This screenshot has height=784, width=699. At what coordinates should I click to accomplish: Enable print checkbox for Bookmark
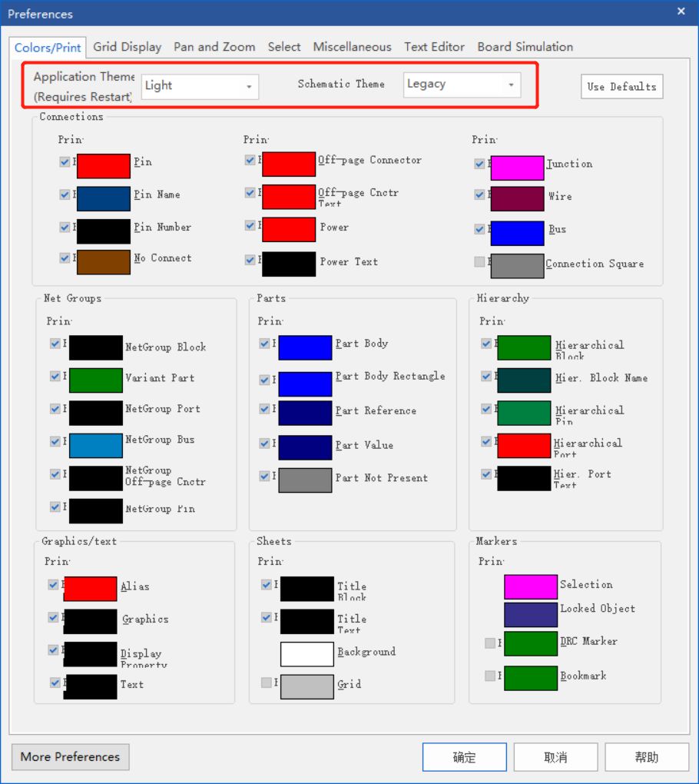click(490, 676)
